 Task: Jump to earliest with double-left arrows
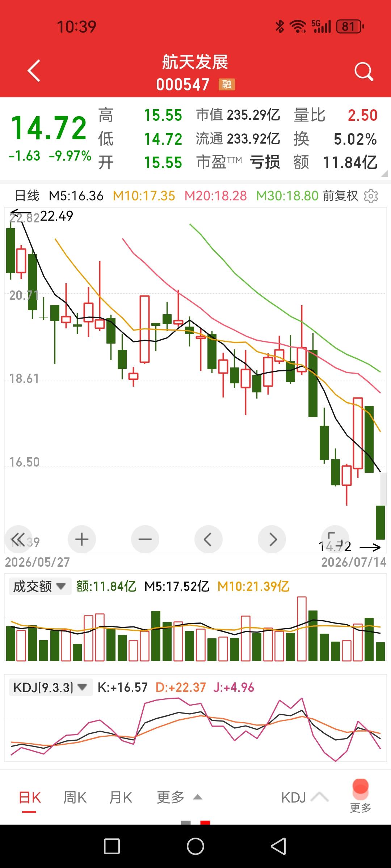pos(18,539)
